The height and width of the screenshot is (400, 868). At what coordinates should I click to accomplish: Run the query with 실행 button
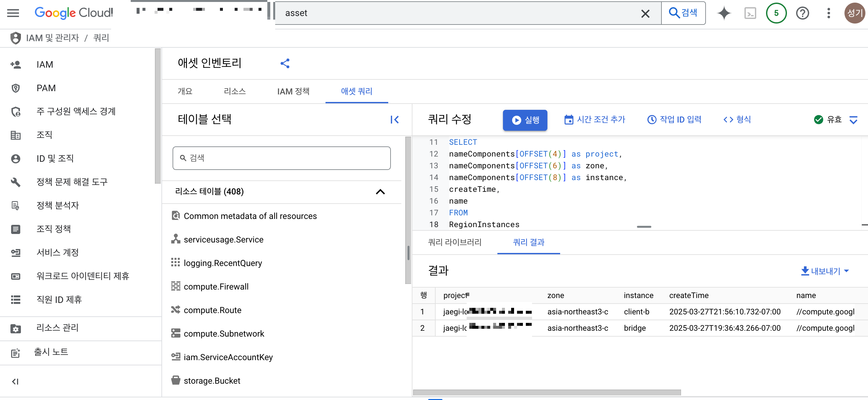[525, 120]
